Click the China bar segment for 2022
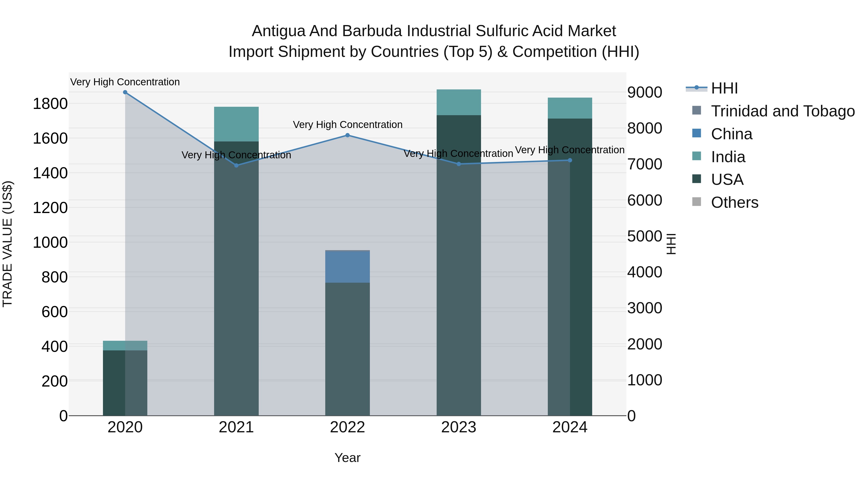Viewport: 868px width, 488px height. click(x=347, y=267)
